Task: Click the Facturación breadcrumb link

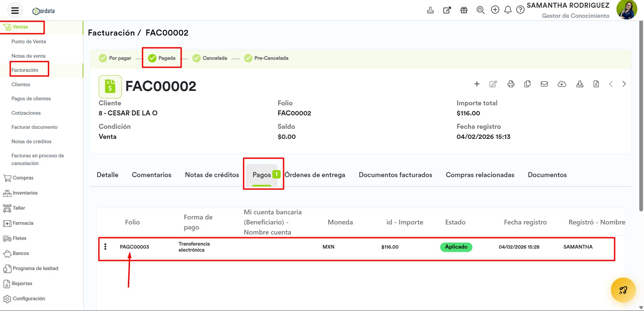Action: click(111, 33)
